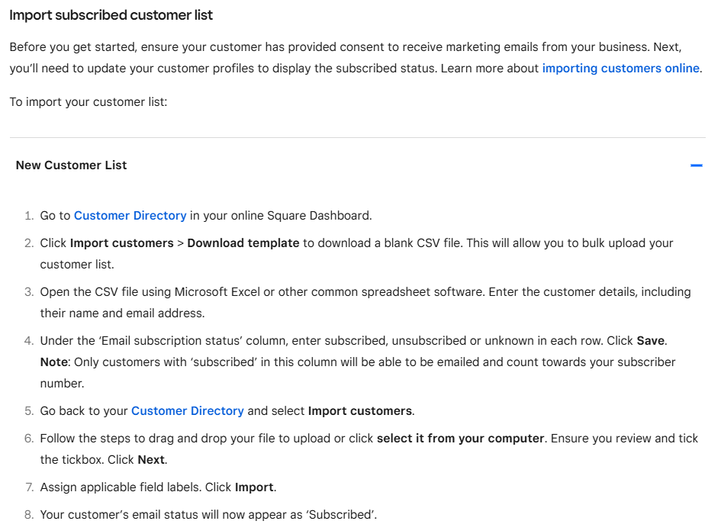Click bold 'select it from your computer' text
Screen dimensions: 721x527
point(460,439)
